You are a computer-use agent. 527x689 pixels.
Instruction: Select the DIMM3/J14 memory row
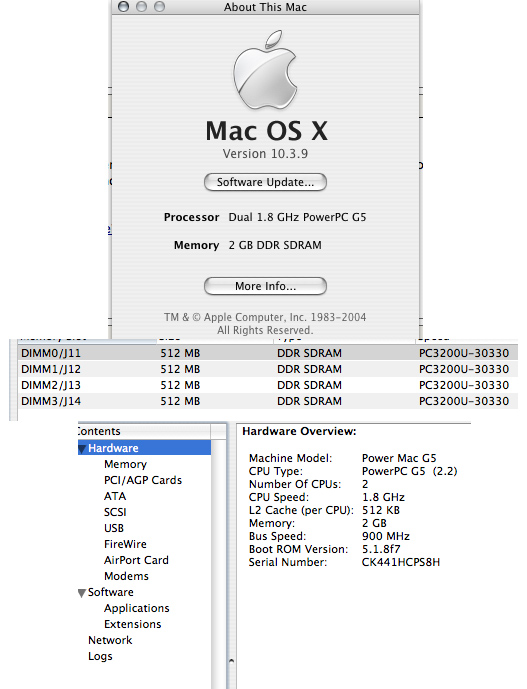coord(267,401)
